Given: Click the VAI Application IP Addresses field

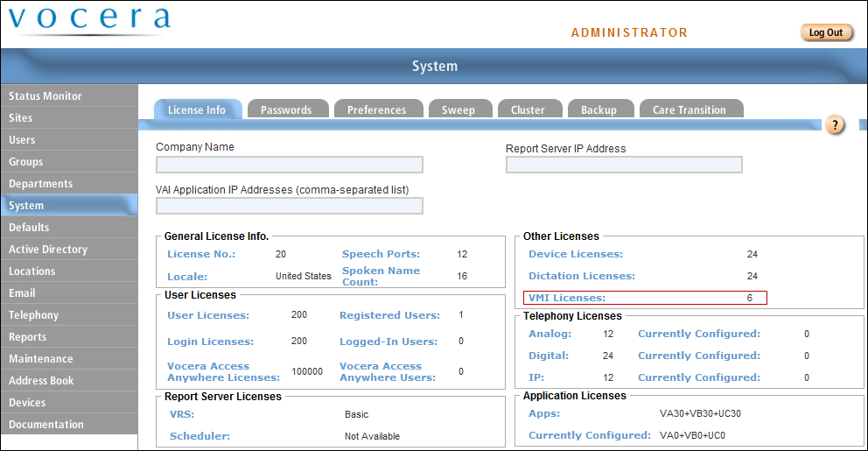Looking at the screenshot, I should [289, 206].
